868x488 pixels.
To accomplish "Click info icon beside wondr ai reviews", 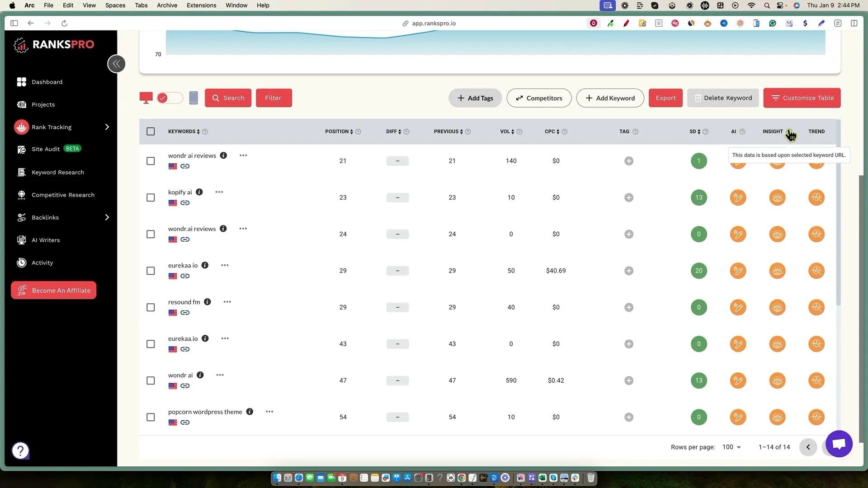I will tap(223, 155).
